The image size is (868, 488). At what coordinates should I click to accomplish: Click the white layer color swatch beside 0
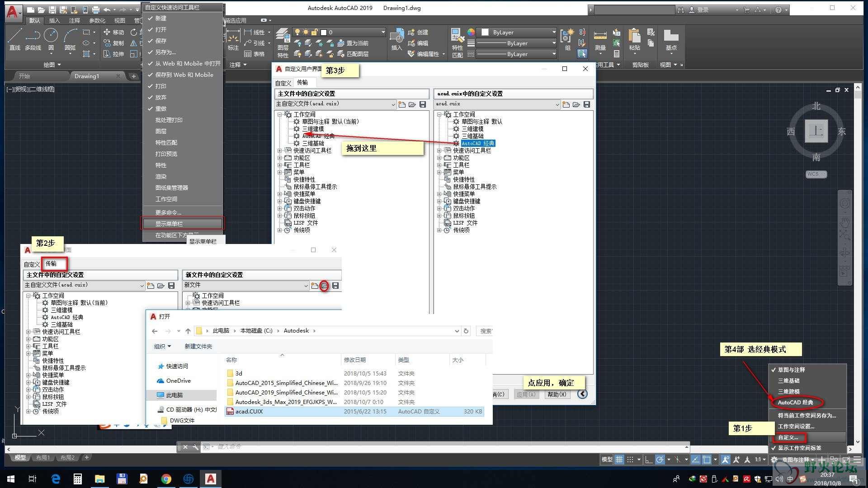pyautogui.click(x=324, y=32)
